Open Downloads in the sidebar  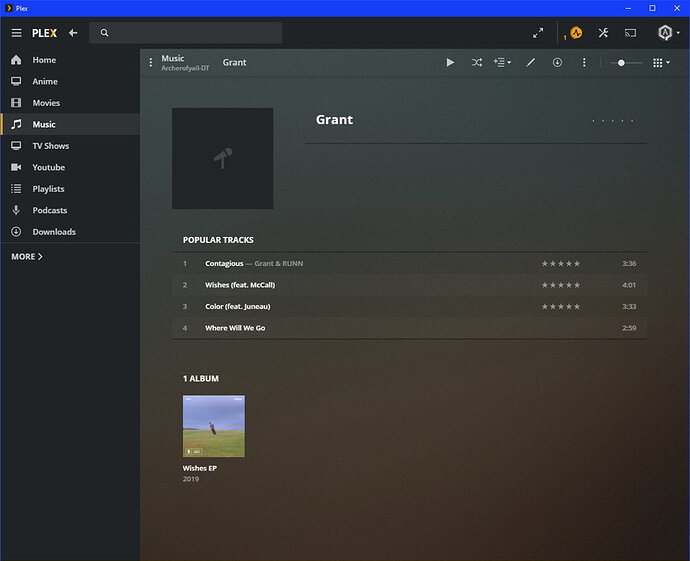pyautogui.click(x=70, y=232)
